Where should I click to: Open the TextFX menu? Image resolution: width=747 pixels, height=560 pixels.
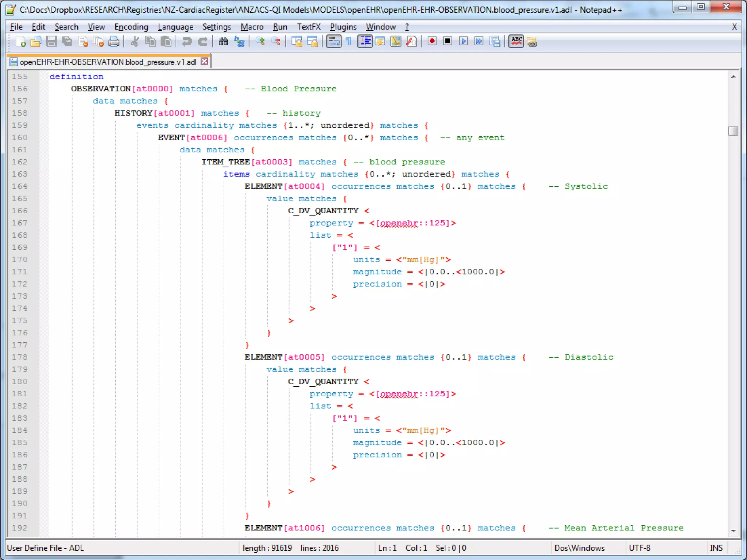point(308,27)
